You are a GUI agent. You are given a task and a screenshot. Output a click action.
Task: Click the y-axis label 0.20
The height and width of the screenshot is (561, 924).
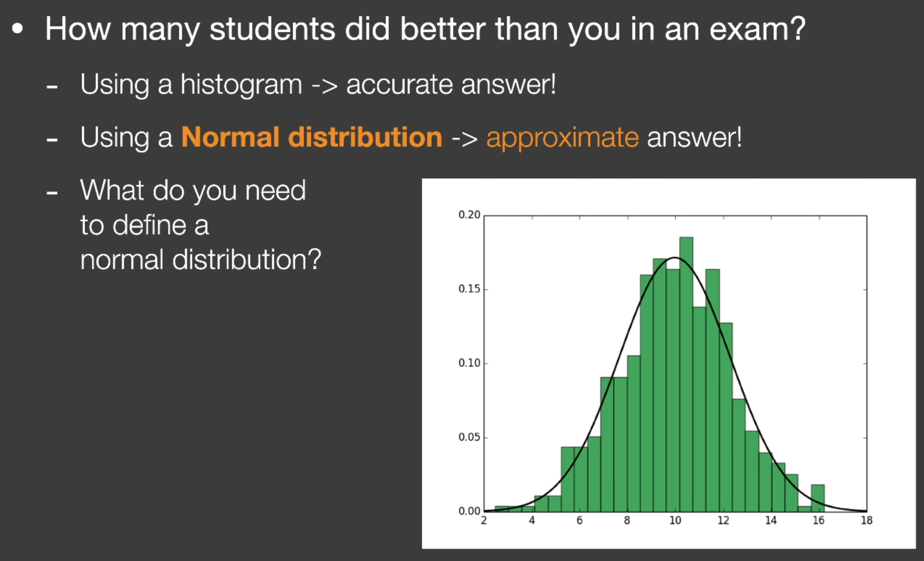pos(469,215)
